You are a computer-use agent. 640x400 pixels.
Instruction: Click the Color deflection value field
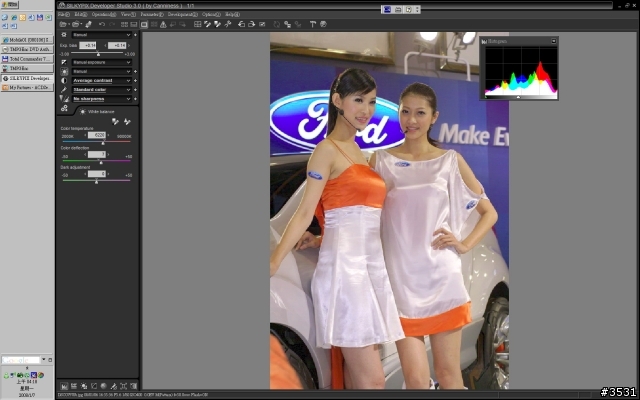(x=97, y=155)
